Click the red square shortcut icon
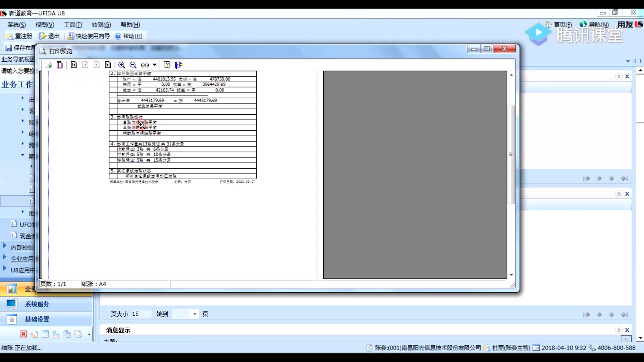 23,334
